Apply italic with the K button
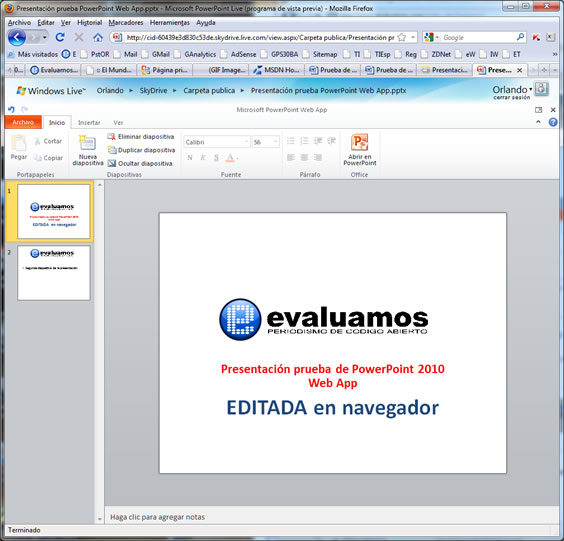Image resolution: width=564 pixels, height=541 pixels. pos(203,158)
